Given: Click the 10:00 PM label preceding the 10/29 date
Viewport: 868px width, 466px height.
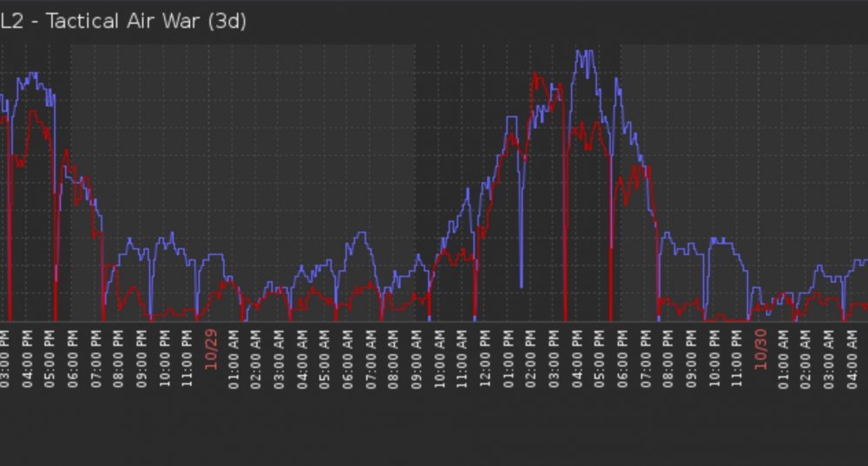Looking at the screenshot, I should click(164, 359).
